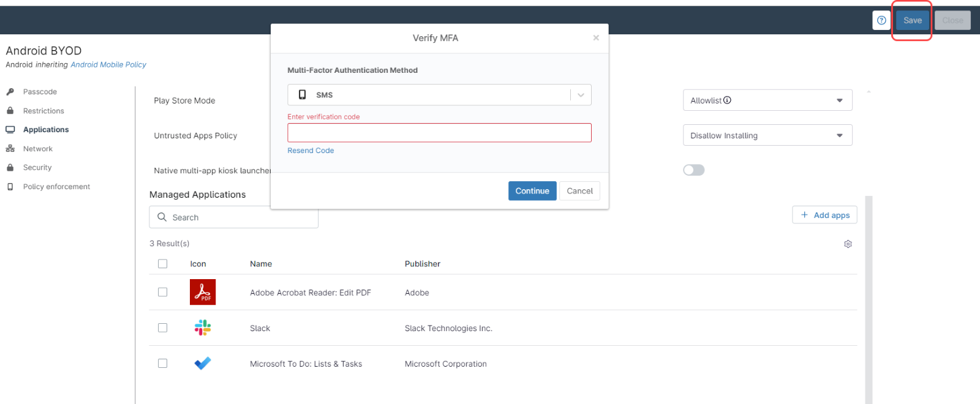Viewport: 980px width, 404px height.
Task: Click the Adobe Acrobat Reader app icon
Action: point(203,292)
